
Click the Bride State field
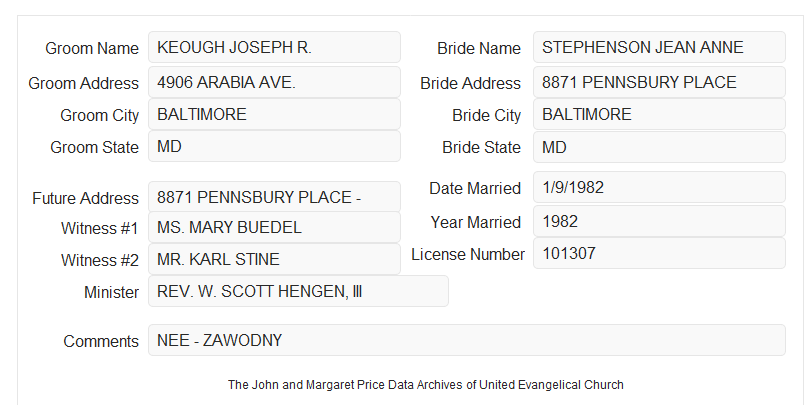[x=659, y=147]
